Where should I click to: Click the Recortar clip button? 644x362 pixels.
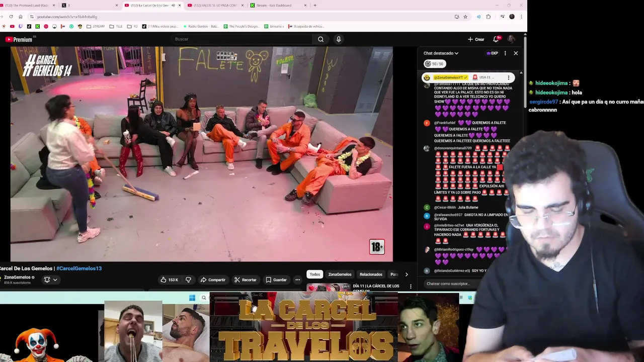[246, 280]
